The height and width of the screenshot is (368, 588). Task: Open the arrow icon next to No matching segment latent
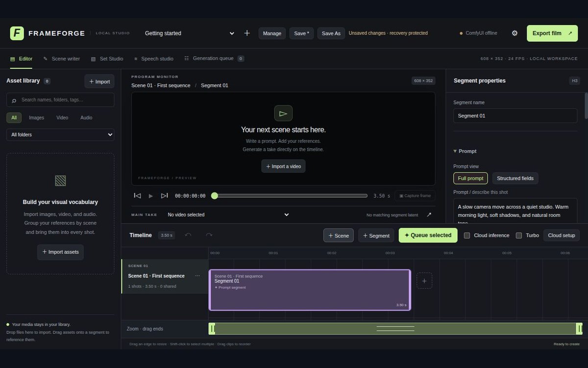click(x=429, y=214)
